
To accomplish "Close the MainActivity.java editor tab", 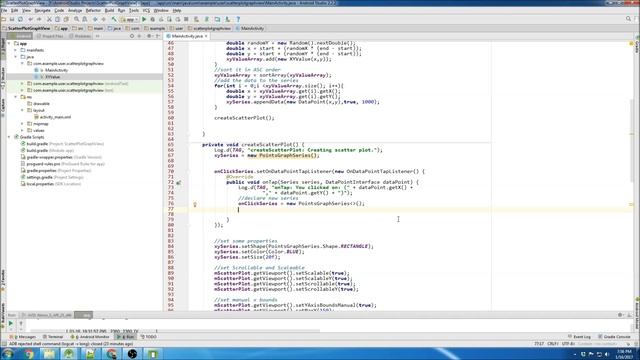I will point(206,36).
